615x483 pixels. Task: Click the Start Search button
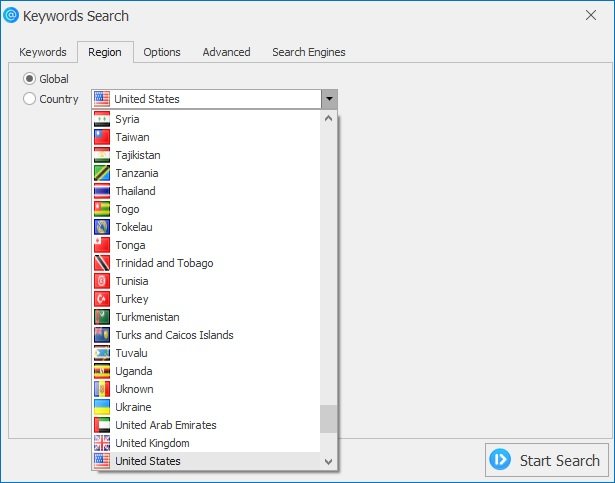tap(547, 460)
